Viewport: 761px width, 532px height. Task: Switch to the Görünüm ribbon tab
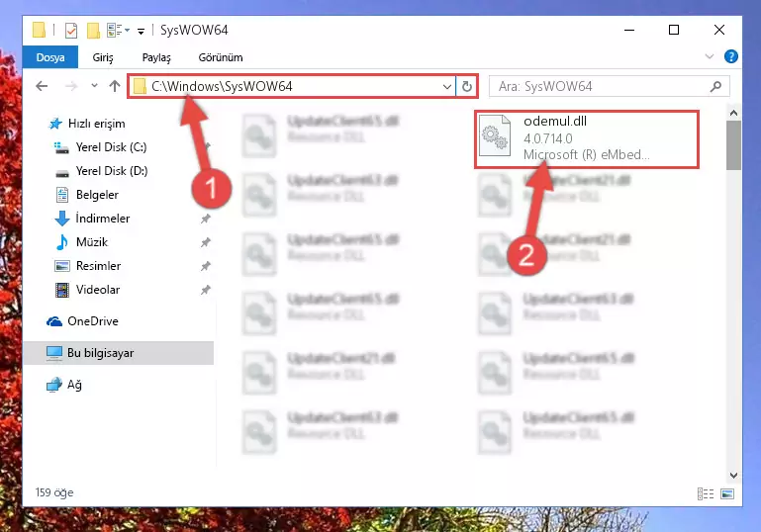pyautogui.click(x=221, y=57)
